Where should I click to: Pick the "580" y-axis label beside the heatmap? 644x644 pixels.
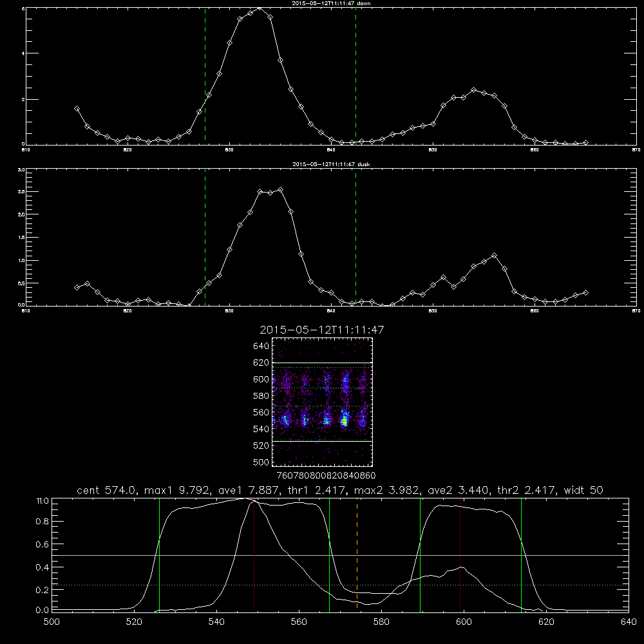click(261, 396)
